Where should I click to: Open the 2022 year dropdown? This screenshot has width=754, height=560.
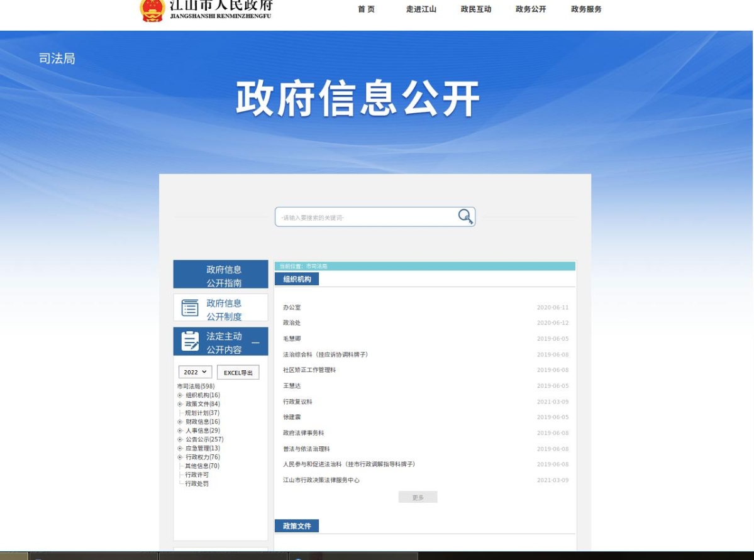tap(195, 372)
